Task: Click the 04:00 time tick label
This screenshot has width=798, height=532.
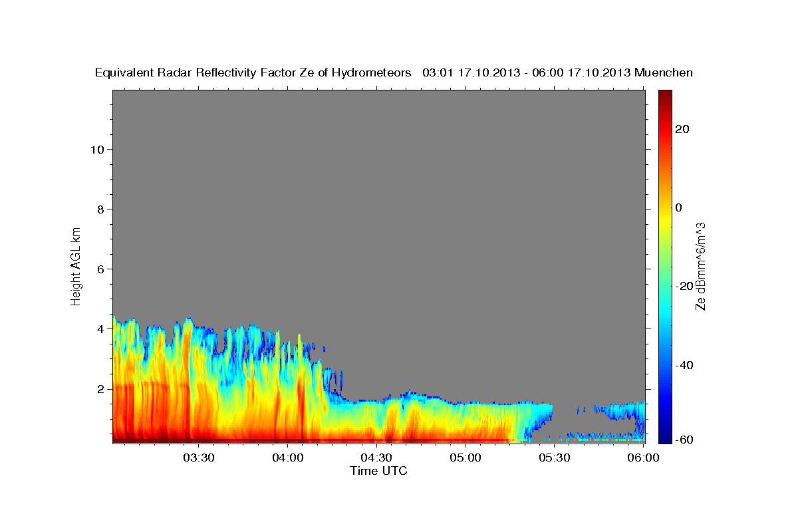Action: 287,458
